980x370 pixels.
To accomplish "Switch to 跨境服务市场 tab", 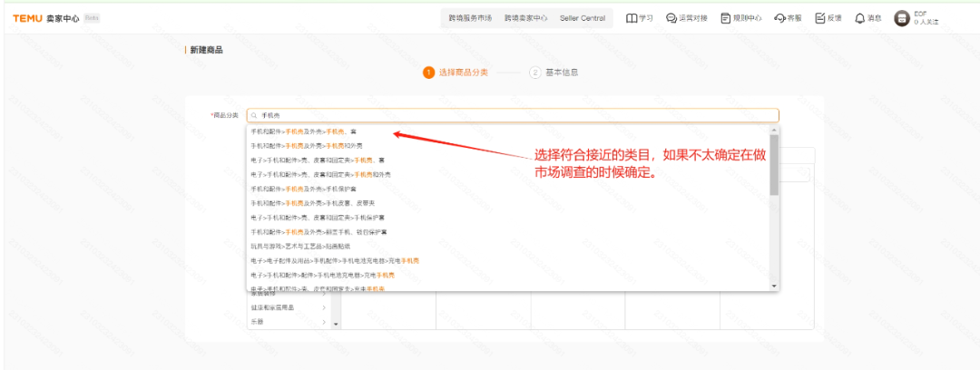I will coord(470,18).
